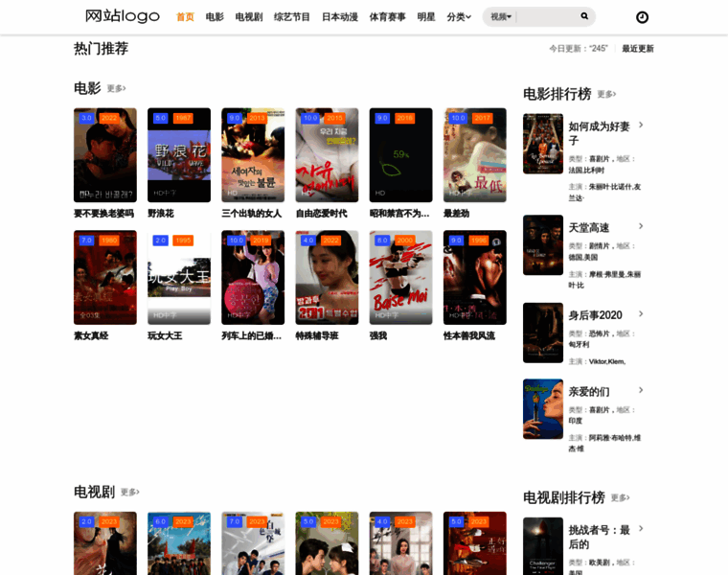Click the 天堂高速 ranking thumbnail
The width and height of the screenshot is (728, 575).
point(543,245)
